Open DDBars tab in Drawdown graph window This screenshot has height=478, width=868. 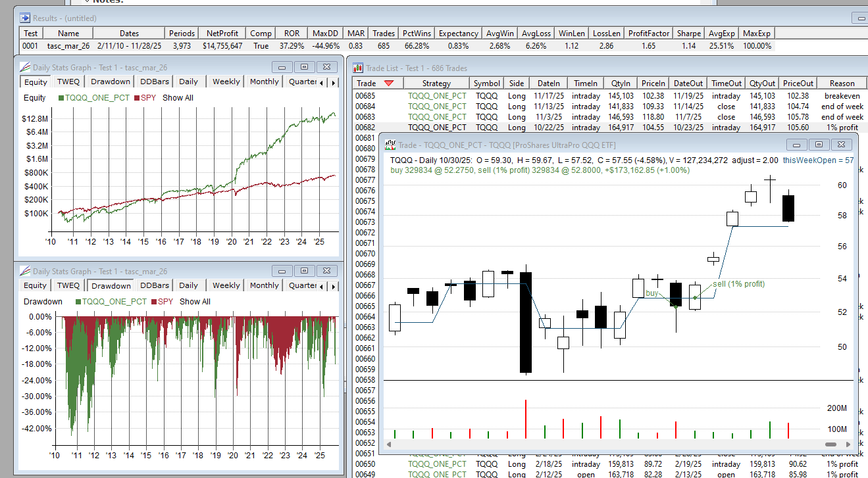[x=155, y=285]
